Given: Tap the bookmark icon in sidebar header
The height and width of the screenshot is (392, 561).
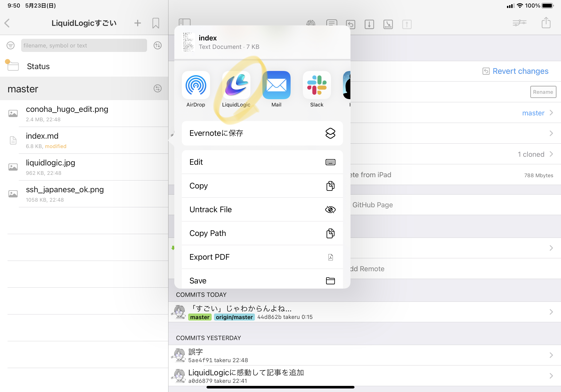Looking at the screenshot, I should coord(156,23).
